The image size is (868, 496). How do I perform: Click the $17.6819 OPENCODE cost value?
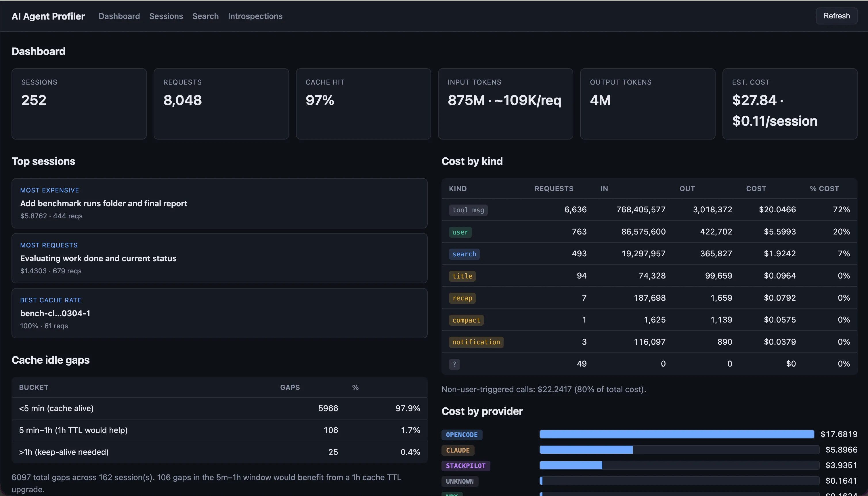839,434
